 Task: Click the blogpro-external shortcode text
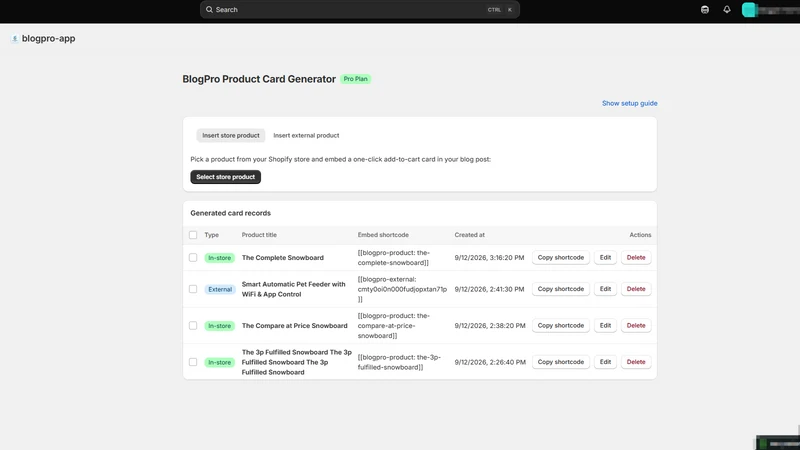[x=402, y=289]
